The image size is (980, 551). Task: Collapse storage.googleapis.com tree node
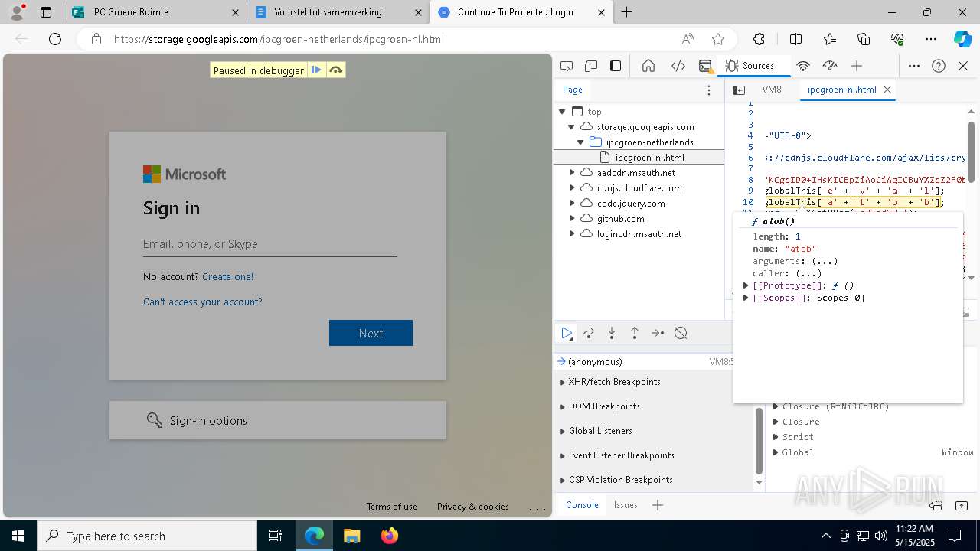click(571, 127)
